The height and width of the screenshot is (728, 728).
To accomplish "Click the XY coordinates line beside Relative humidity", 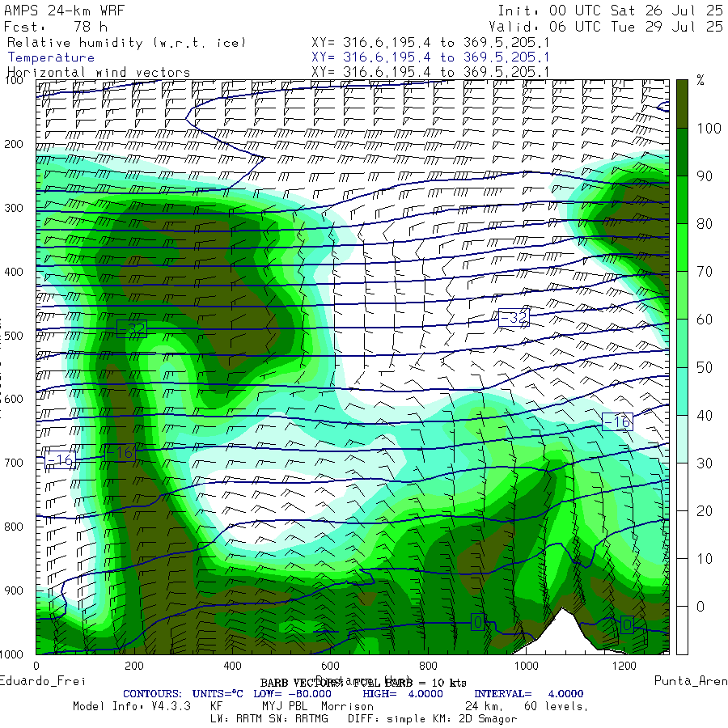I will point(430,43).
